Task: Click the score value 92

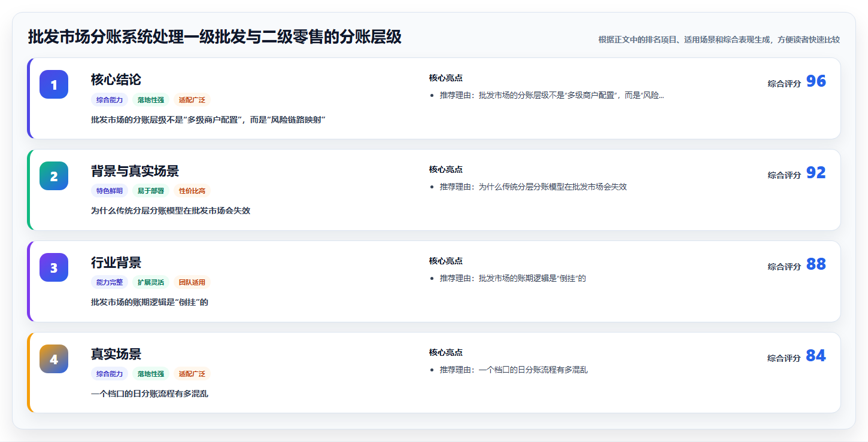Action: tap(816, 173)
